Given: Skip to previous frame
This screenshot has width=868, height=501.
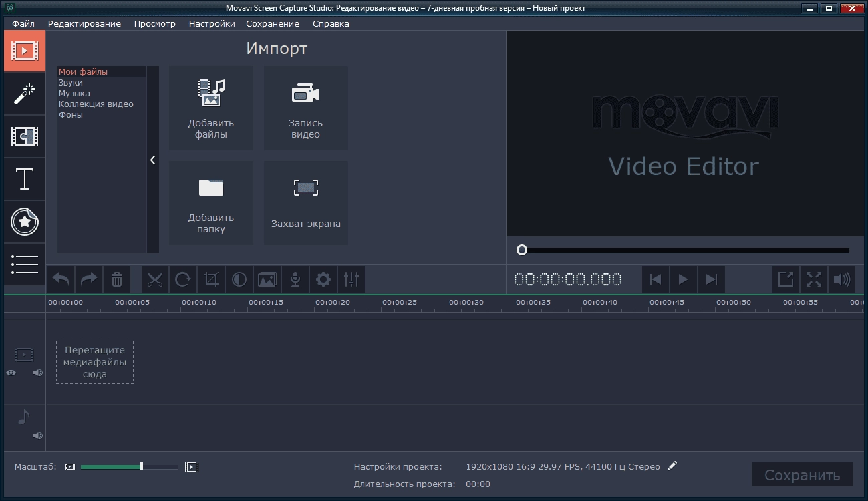Looking at the screenshot, I should pyautogui.click(x=656, y=279).
